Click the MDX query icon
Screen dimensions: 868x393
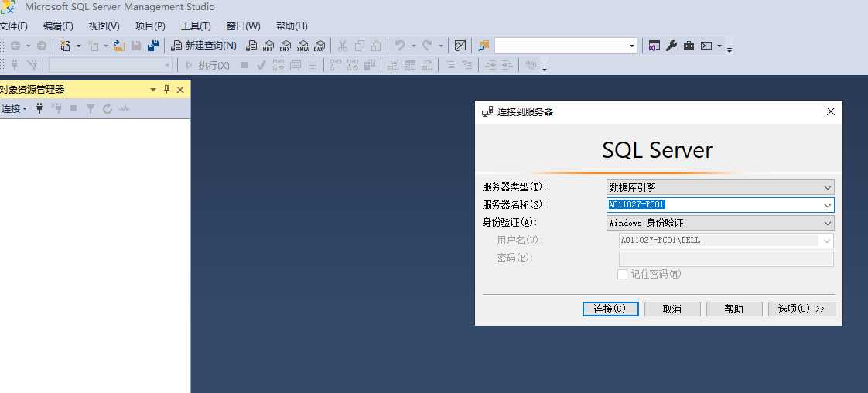(268, 46)
